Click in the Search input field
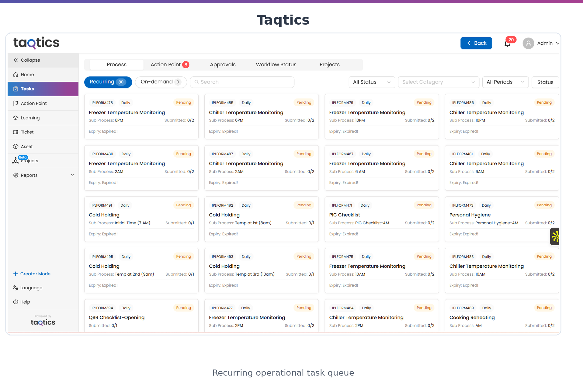The height and width of the screenshot is (392, 583). (x=242, y=82)
